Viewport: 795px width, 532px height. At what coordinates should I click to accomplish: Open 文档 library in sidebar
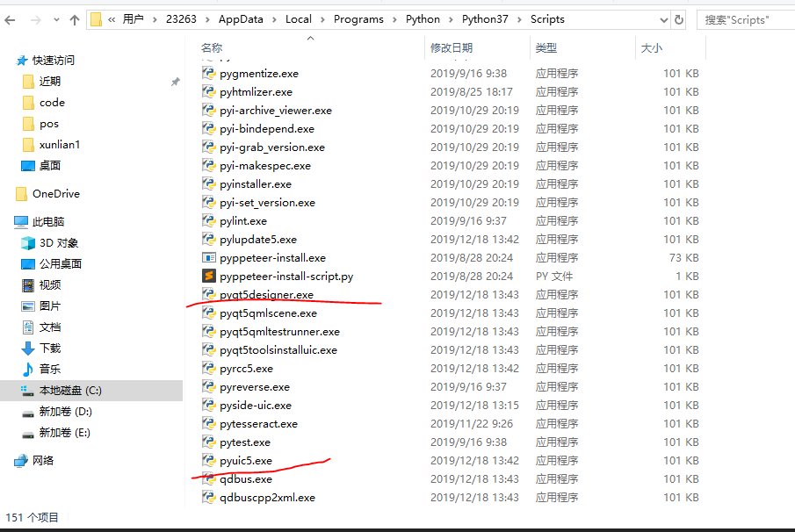coord(50,327)
